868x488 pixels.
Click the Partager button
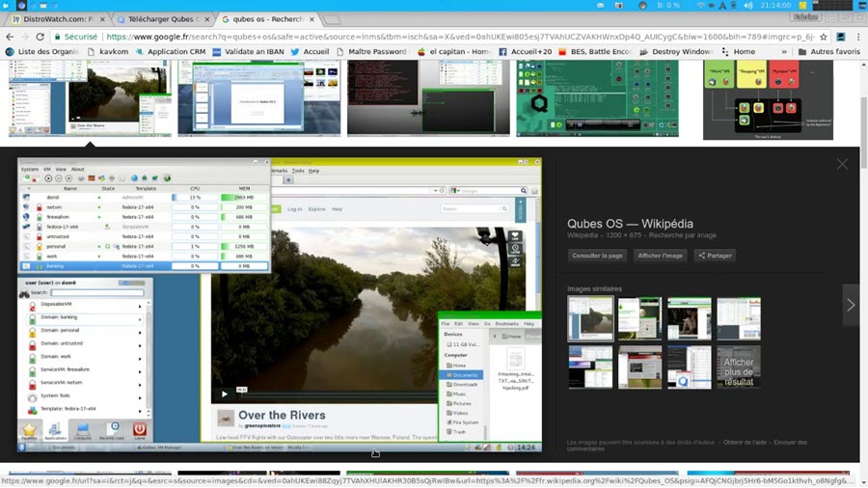pos(715,256)
